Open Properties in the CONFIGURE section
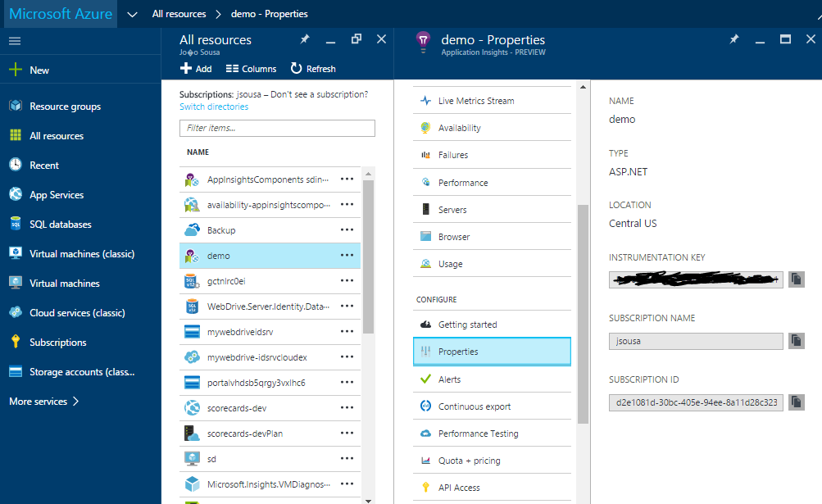 pyautogui.click(x=492, y=352)
